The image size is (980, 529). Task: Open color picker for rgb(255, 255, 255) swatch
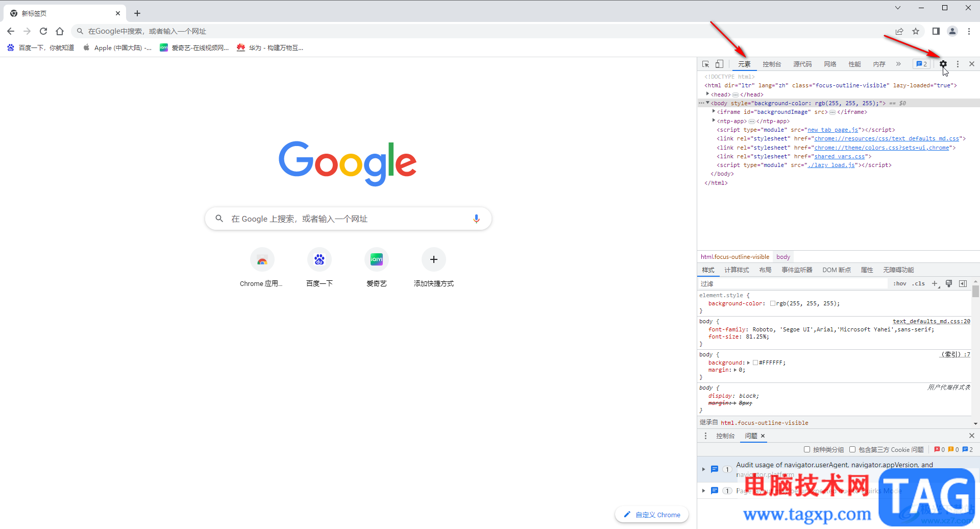tap(773, 304)
